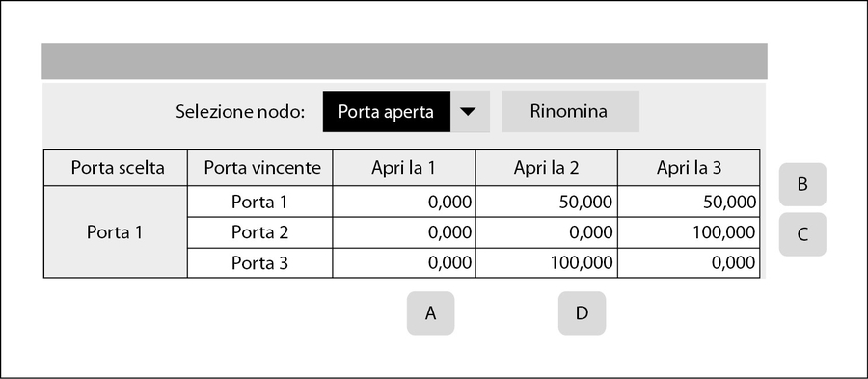Click the Apri la 1 column header

coord(404,168)
